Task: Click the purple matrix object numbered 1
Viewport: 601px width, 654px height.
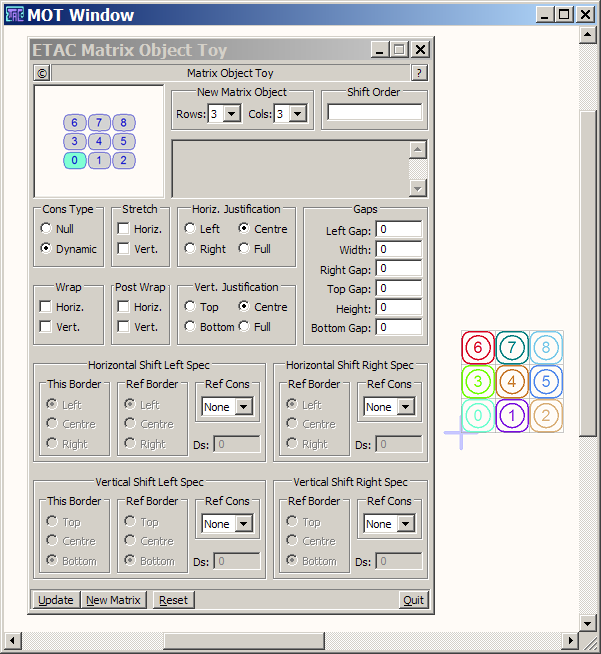Action: click(x=512, y=415)
